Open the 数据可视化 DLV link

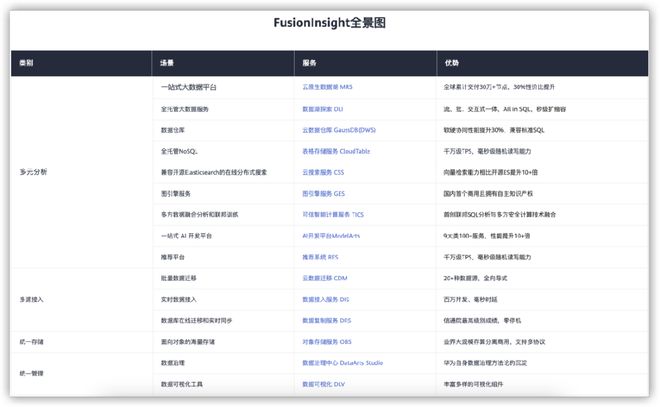[x=323, y=384]
